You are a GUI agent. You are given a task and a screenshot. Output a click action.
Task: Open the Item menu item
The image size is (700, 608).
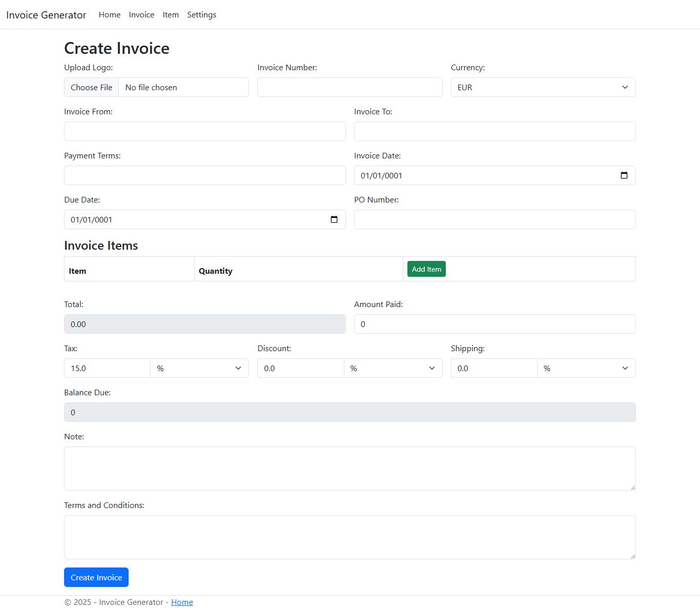tap(171, 15)
